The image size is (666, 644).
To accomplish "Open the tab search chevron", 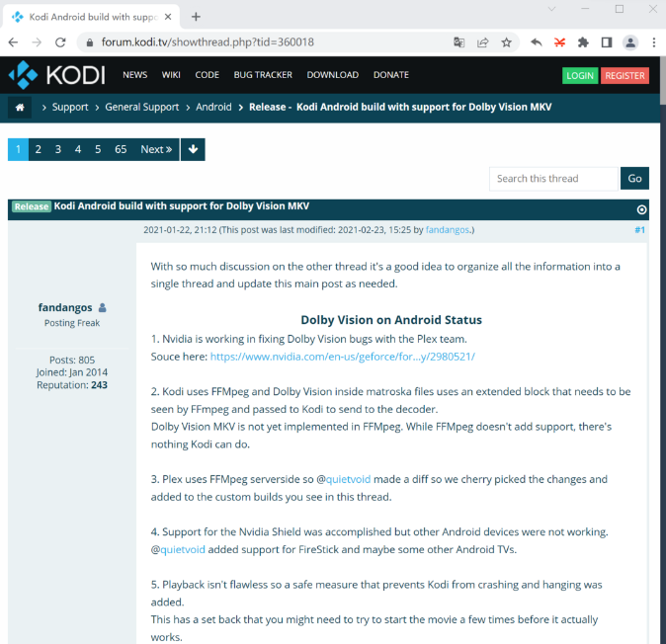I will (x=551, y=9).
